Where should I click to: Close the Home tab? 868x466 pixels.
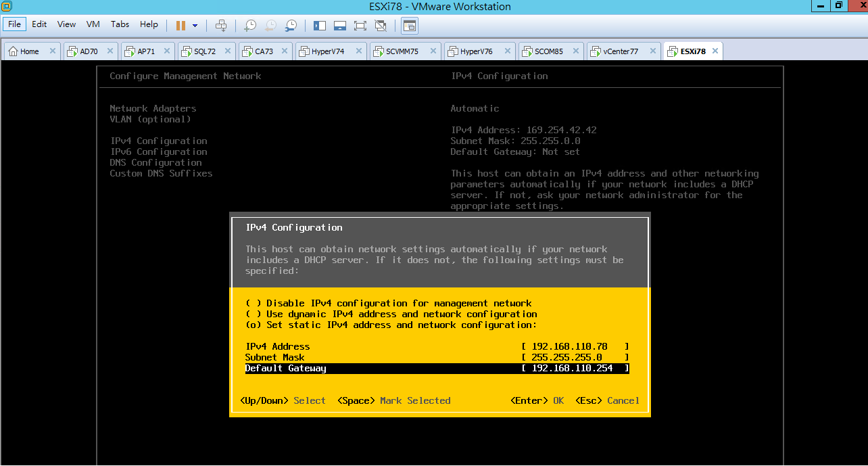(53, 51)
